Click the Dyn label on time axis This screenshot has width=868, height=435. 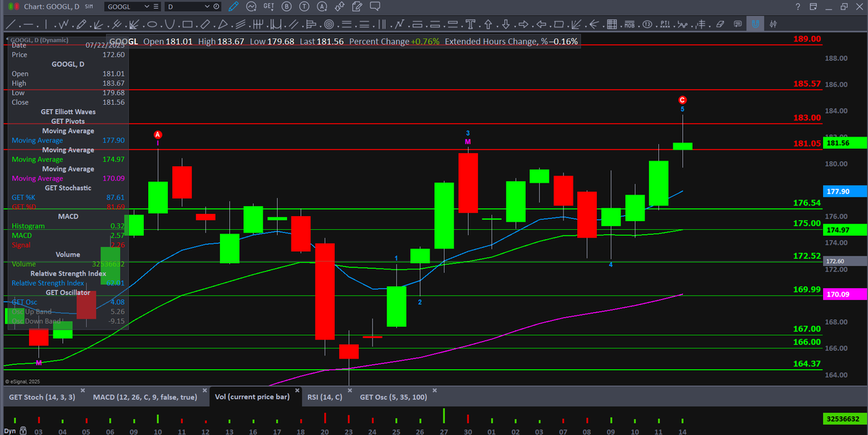[x=9, y=431]
